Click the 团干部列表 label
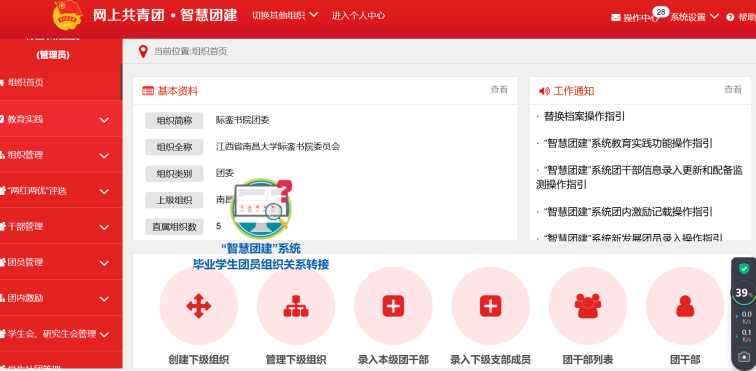 588,359
